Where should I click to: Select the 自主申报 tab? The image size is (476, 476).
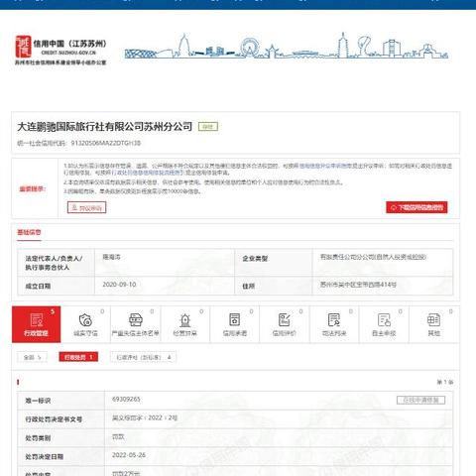click(384, 324)
